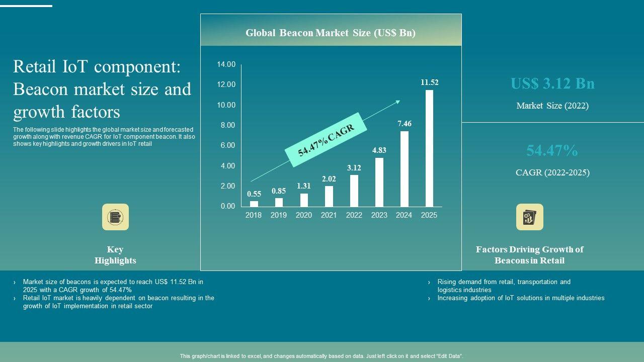This screenshot has width=644, height=362.
Task: Select the Edit Data footer note
Action: [321, 356]
